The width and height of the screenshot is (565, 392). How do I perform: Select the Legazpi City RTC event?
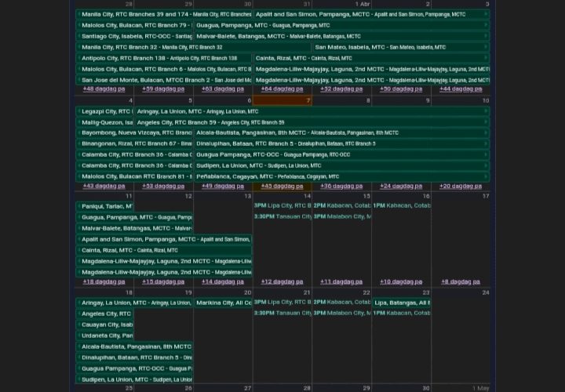point(105,111)
